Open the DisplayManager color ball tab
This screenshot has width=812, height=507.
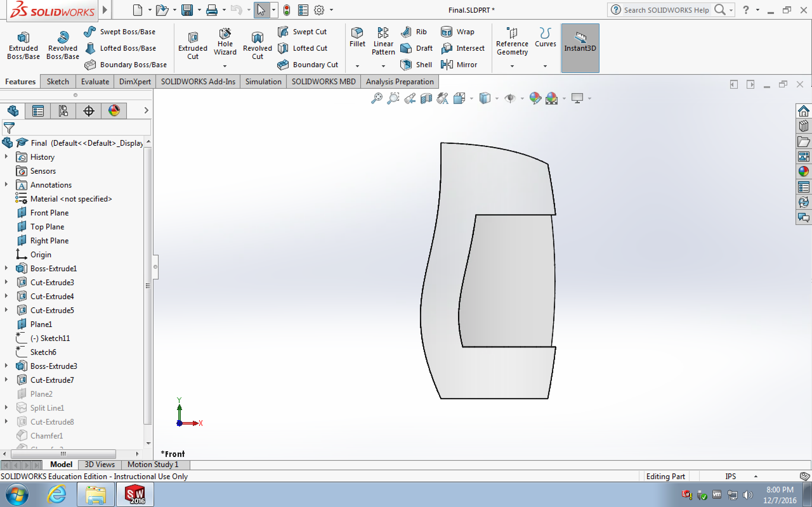pos(114,111)
